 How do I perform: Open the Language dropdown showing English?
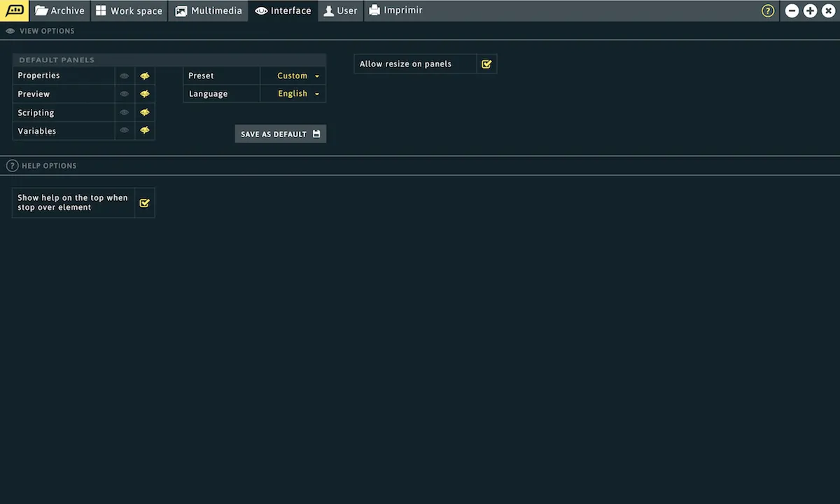click(x=297, y=94)
